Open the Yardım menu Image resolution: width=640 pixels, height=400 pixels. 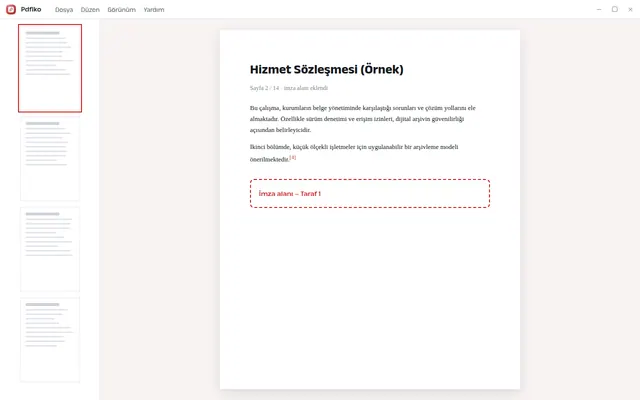pyautogui.click(x=153, y=10)
